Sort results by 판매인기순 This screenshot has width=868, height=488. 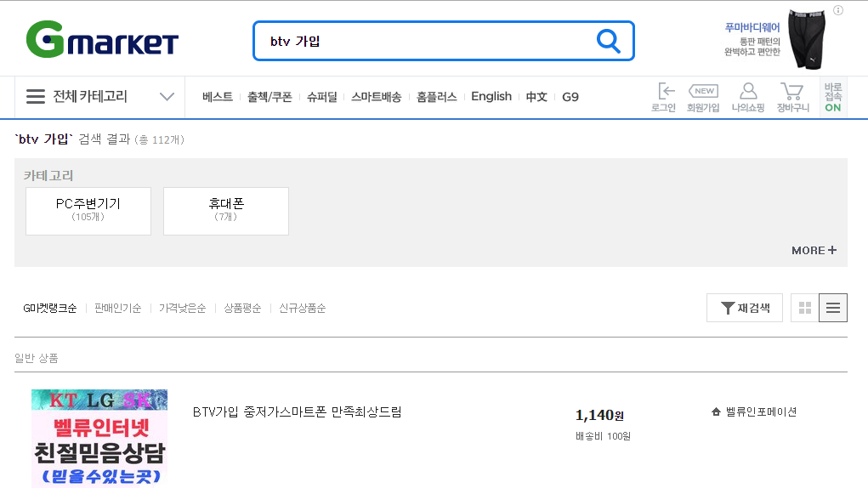click(x=118, y=308)
